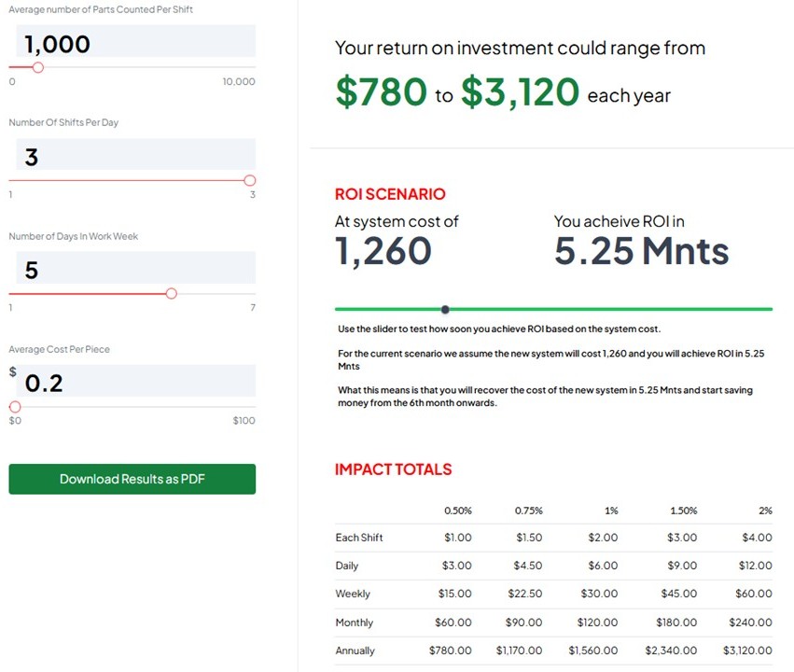Click the 0.50% column header in Impact Totals
Image resolution: width=794 pixels, height=672 pixels.
tap(457, 511)
